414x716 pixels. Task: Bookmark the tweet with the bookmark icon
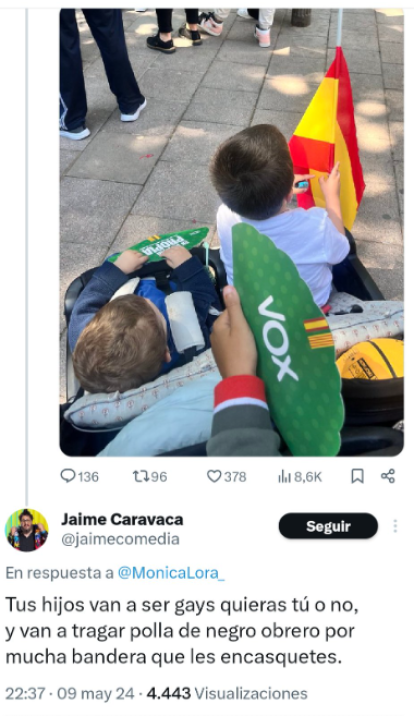[357, 476]
